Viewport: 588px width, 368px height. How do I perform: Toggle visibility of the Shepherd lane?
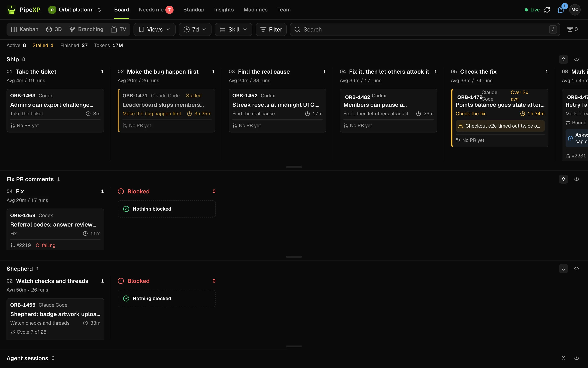[576, 269]
